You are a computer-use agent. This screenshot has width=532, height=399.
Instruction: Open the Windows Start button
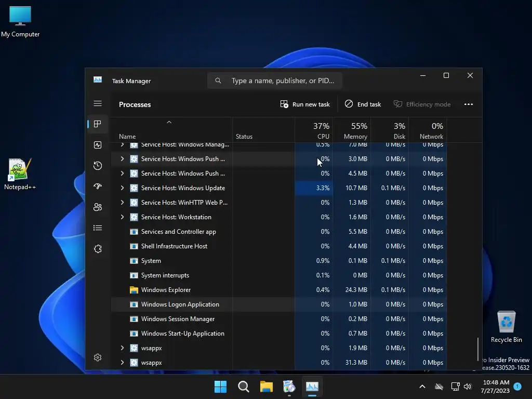click(220, 387)
